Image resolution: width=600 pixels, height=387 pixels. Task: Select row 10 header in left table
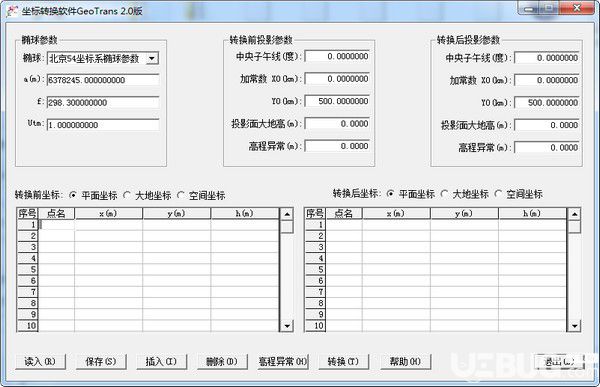[28, 326]
